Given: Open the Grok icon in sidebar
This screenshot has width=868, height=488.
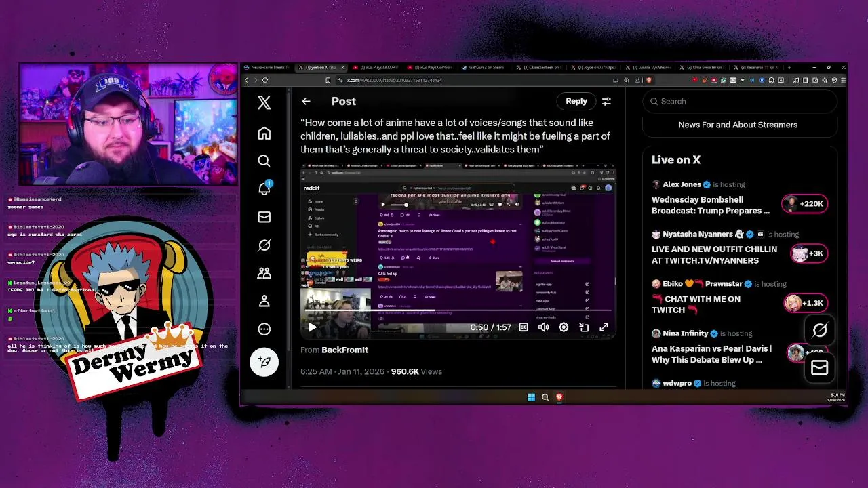Looking at the screenshot, I should point(264,245).
